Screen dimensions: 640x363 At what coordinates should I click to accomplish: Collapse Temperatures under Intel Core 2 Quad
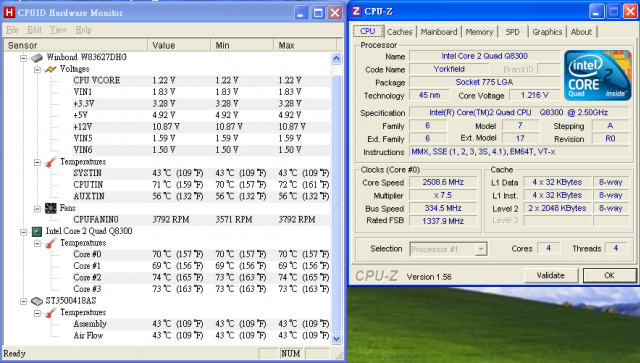[x=37, y=244]
